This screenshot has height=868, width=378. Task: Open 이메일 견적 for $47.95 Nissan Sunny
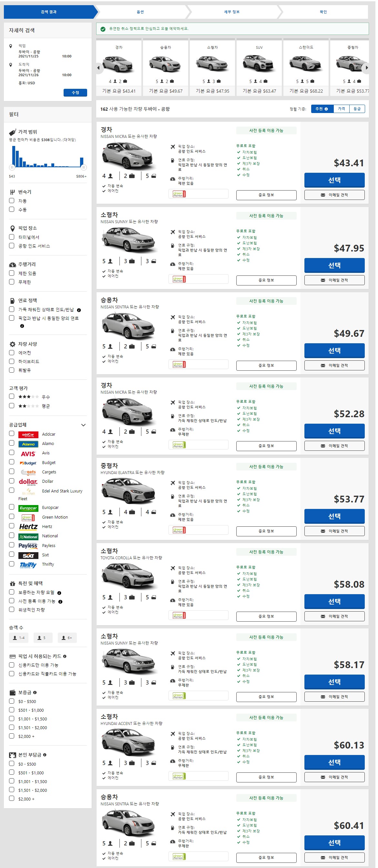coord(334,280)
